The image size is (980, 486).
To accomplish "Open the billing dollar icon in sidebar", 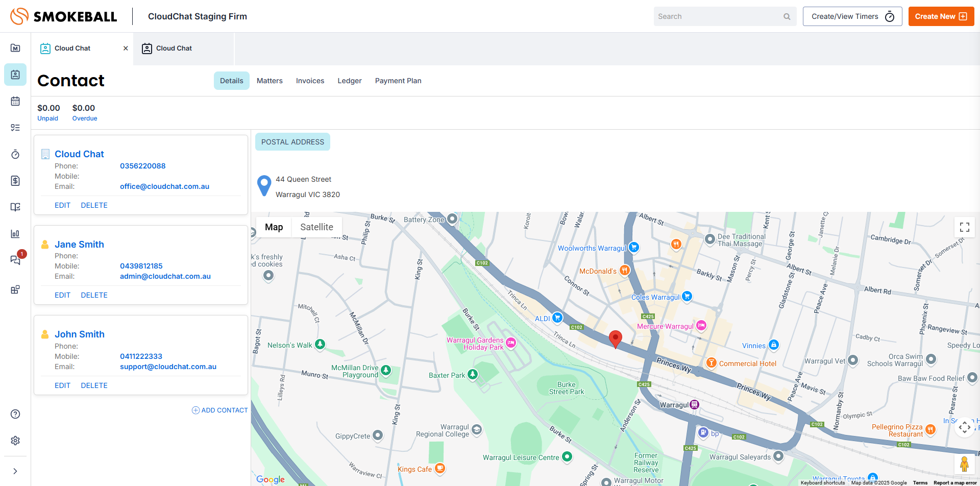I will click(15, 181).
